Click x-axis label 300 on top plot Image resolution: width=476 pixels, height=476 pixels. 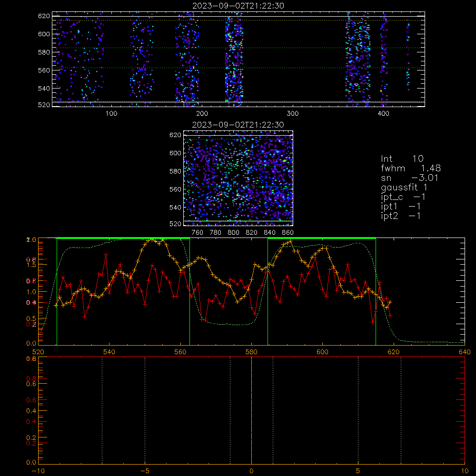tap(293, 114)
